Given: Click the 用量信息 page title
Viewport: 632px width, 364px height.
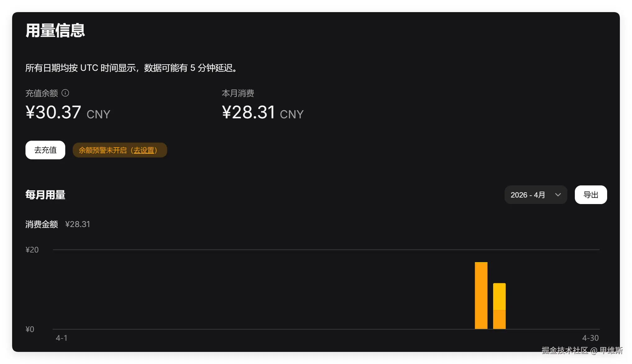Looking at the screenshot, I should (x=55, y=30).
